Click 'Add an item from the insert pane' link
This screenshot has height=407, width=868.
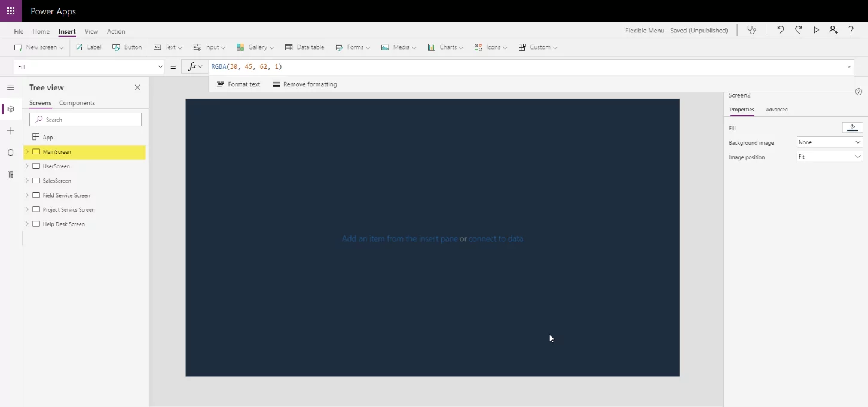(399, 238)
